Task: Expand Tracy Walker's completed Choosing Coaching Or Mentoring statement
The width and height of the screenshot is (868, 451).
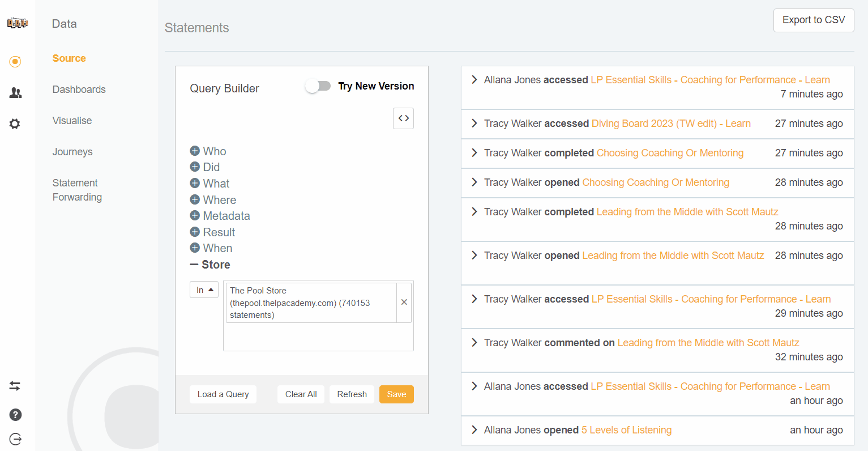Action: (474, 153)
